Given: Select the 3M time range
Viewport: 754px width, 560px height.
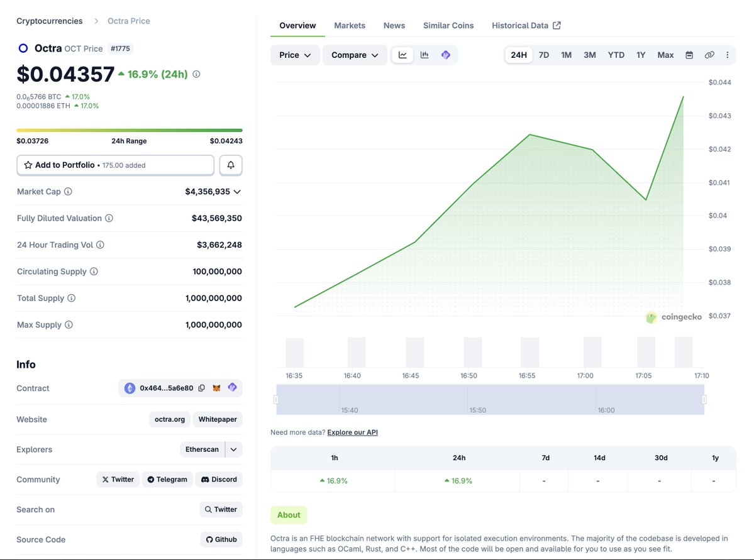Looking at the screenshot, I should click(x=589, y=55).
